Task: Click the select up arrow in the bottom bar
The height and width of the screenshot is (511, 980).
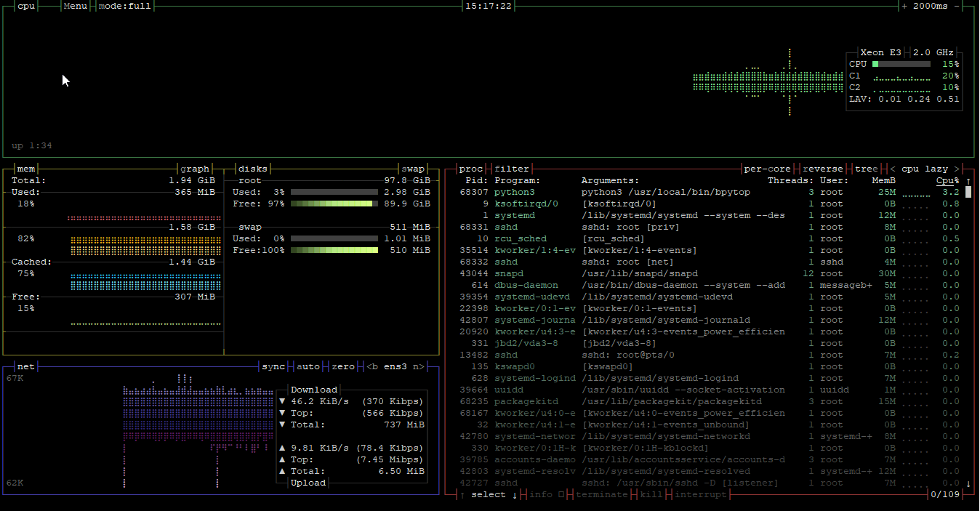Action: click(x=462, y=494)
